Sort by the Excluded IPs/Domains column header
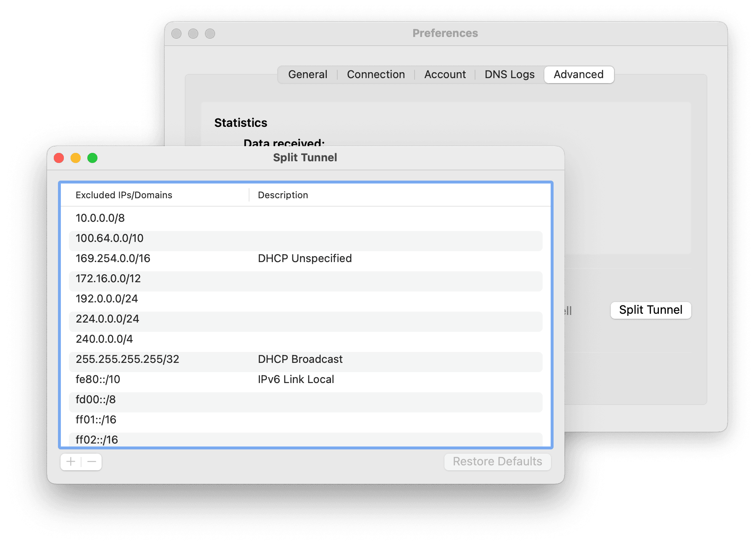 [124, 195]
